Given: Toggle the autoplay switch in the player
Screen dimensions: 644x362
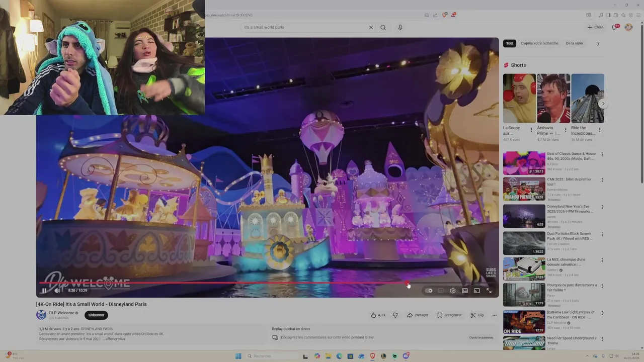Looking at the screenshot, I should point(429,291).
